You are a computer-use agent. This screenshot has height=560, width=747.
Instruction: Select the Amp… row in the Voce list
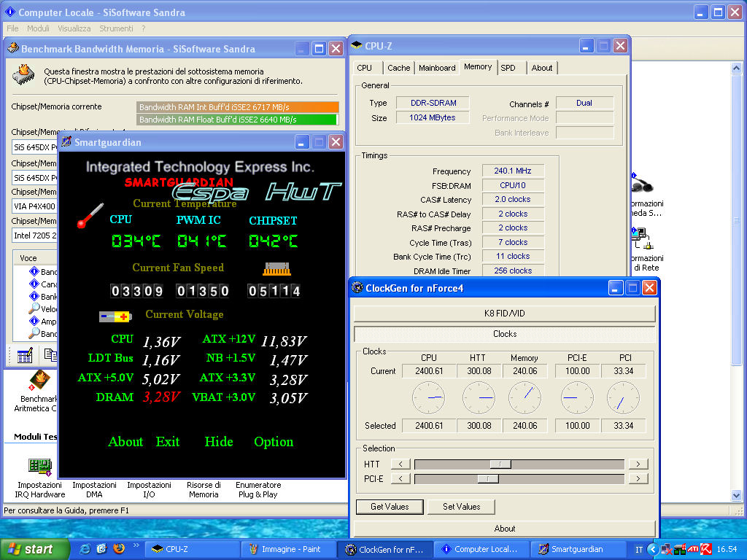(43, 321)
